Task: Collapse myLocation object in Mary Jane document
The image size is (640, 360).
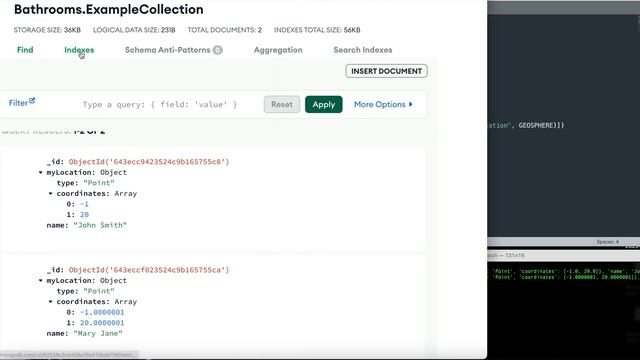Action: point(40,280)
